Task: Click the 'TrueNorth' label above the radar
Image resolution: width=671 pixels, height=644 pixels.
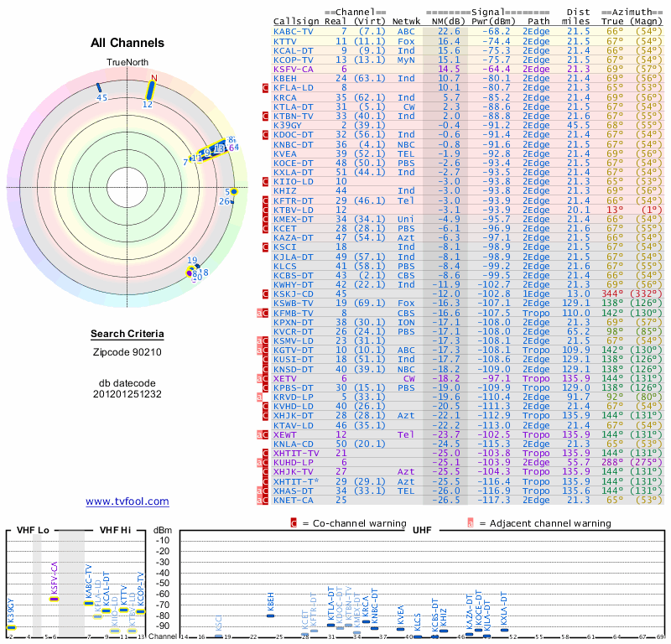Action: (127, 62)
